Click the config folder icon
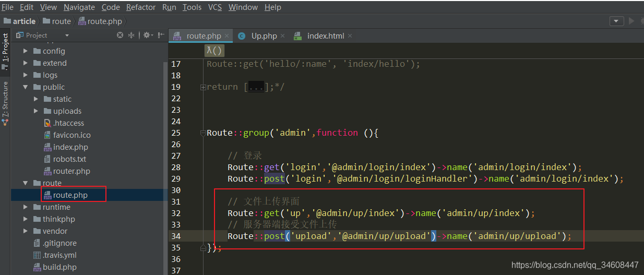This screenshot has width=644, height=275. (x=37, y=51)
